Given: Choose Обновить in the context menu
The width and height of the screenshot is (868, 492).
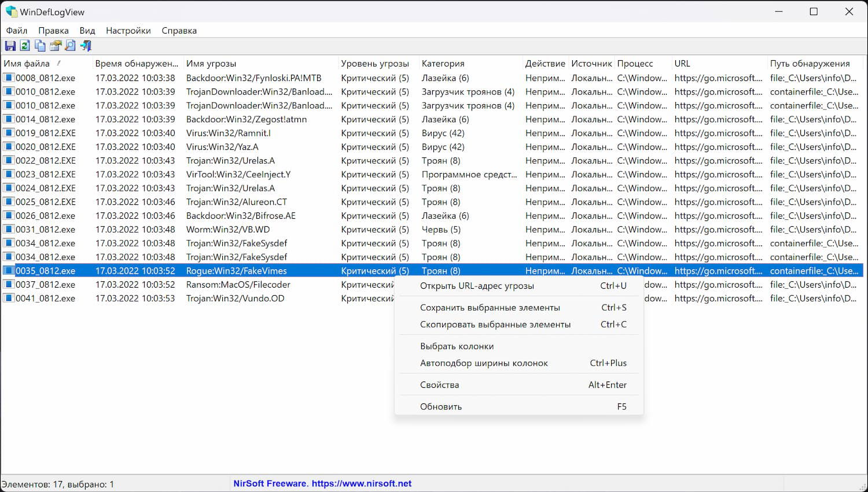Looking at the screenshot, I should pos(519,406).
